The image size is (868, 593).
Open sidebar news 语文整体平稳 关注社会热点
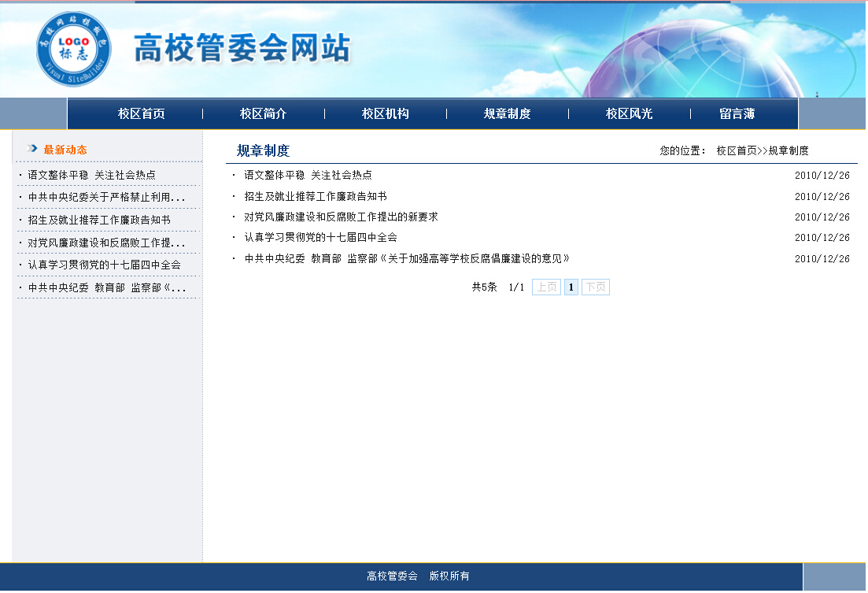91,175
